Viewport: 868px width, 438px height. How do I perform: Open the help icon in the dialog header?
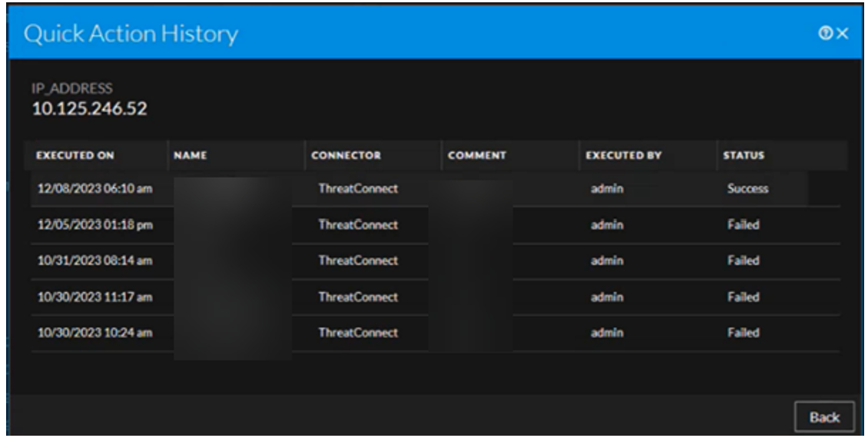click(825, 34)
